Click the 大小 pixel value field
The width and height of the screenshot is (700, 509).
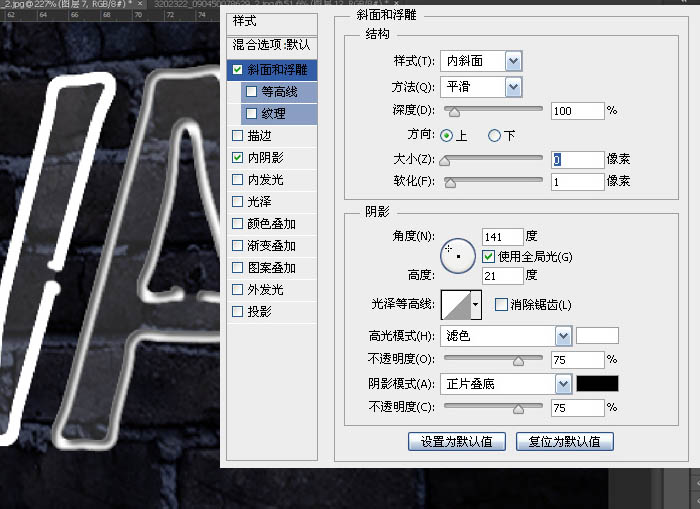coord(578,159)
